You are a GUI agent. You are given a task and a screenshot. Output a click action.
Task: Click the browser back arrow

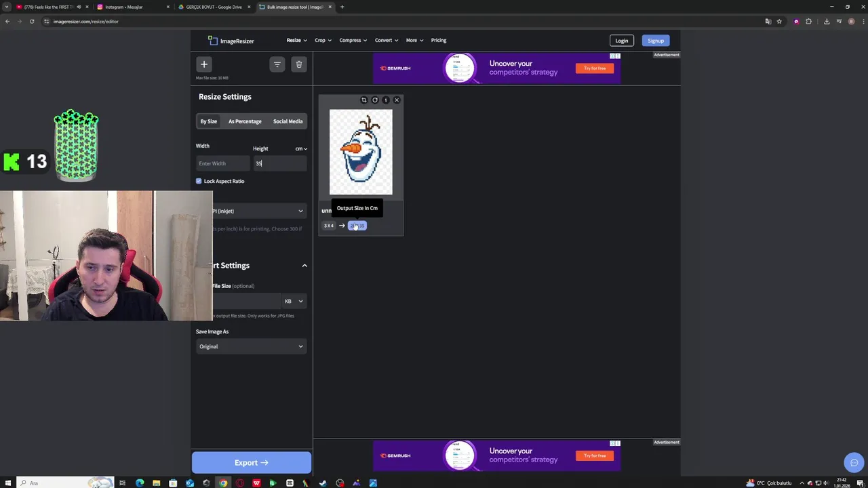point(7,22)
